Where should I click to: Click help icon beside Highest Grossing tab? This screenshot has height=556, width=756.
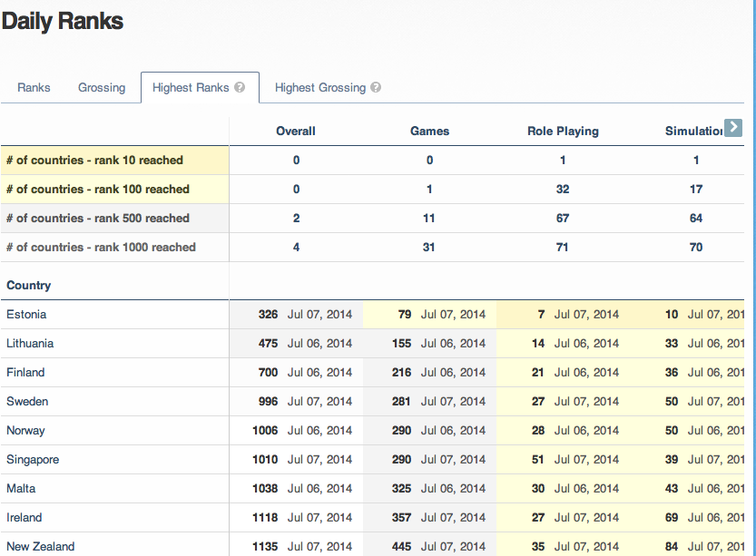(x=376, y=88)
